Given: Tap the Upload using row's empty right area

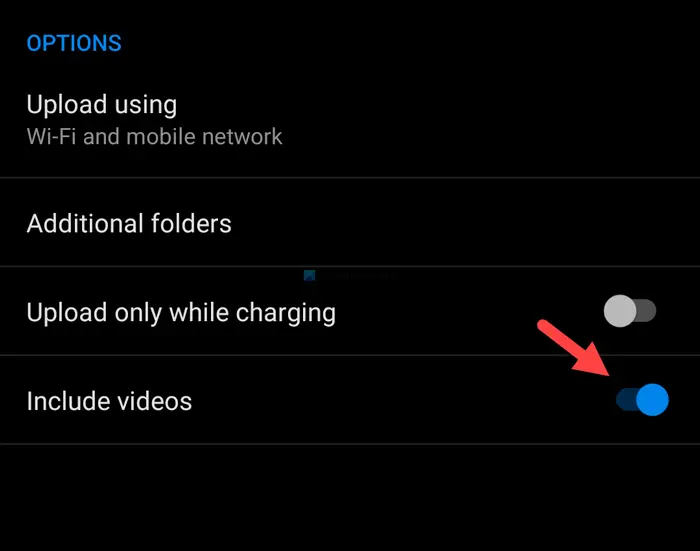Looking at the screenshot, I should [491, 119].
